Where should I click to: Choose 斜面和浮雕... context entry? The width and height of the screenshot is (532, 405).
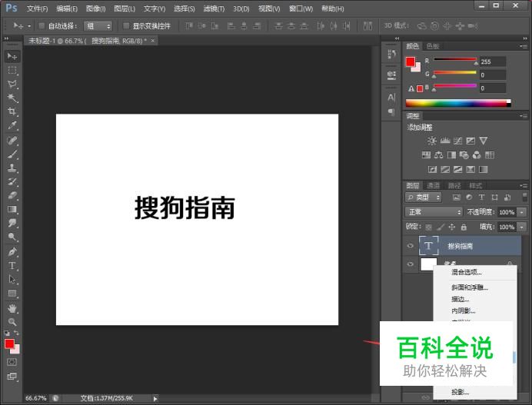(x=470, y=287)
